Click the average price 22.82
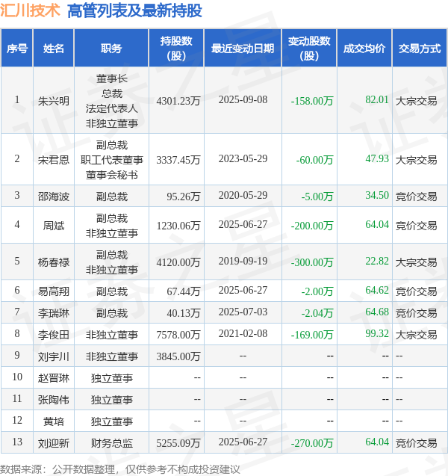The image size is (448, 476). pos(377,261)
